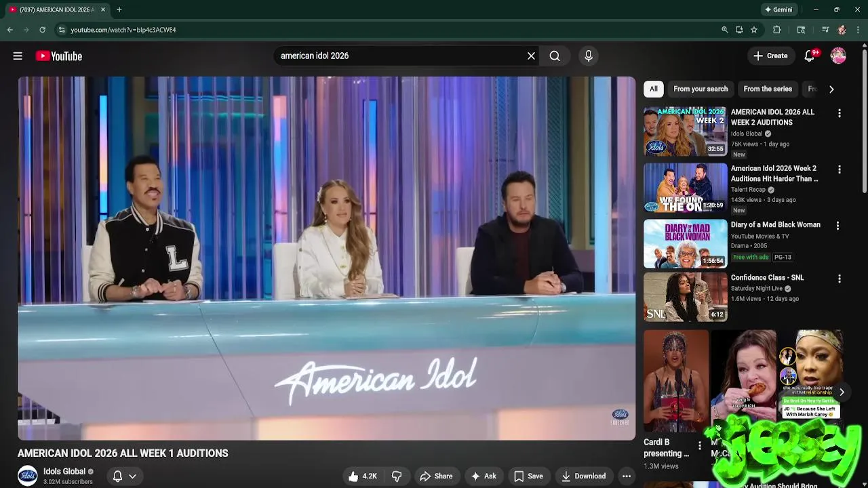The height and width of the screenshot is (488, 868).
Task: Open the notifications bell
Action: pyautogui.click(x=809, y=56)
